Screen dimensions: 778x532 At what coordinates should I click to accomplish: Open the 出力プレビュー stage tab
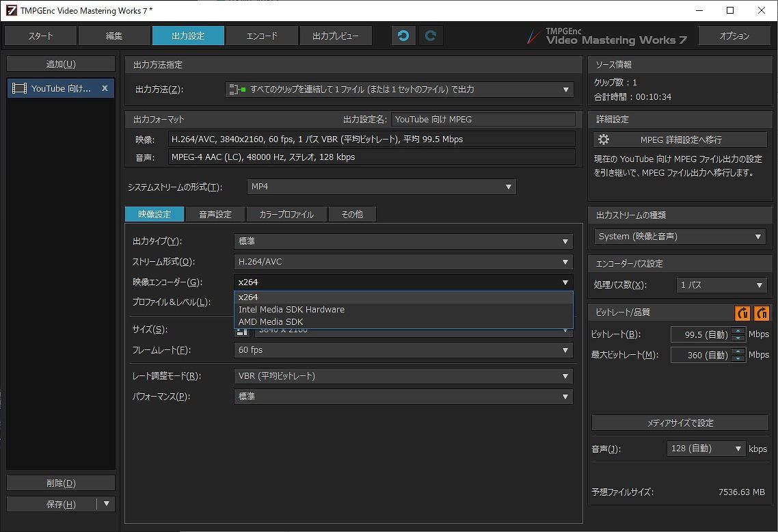(x=336, y=36)
